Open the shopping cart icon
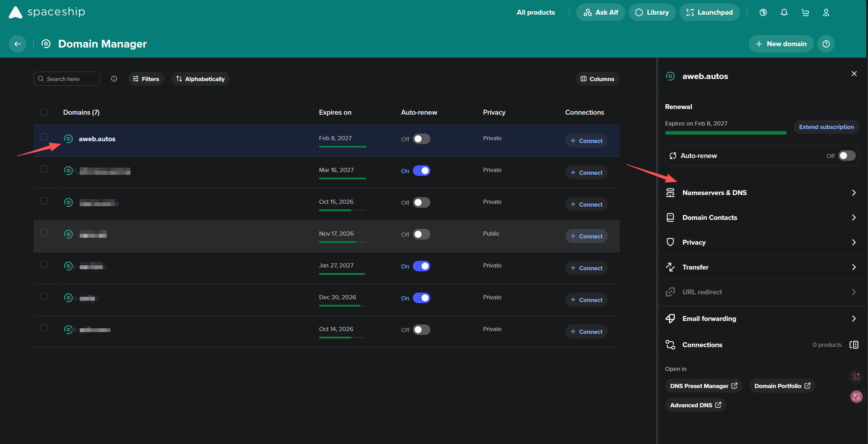 point(805,13)
